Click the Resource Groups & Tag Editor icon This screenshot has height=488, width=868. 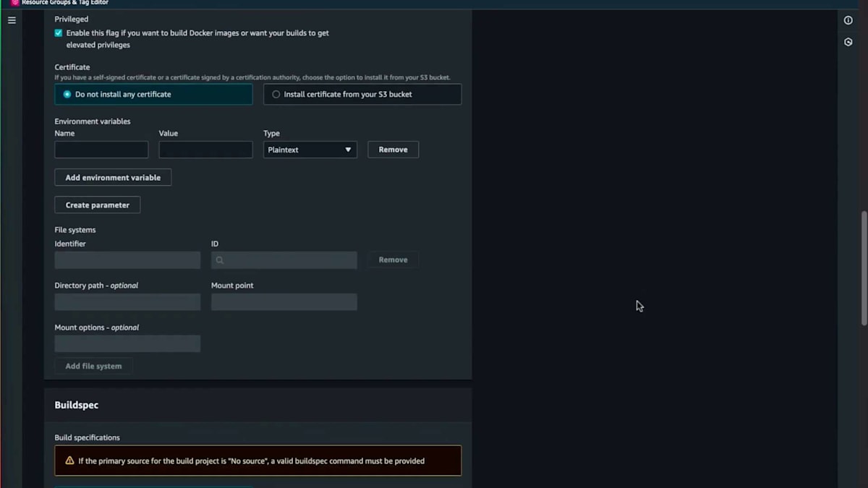point(15,3)
